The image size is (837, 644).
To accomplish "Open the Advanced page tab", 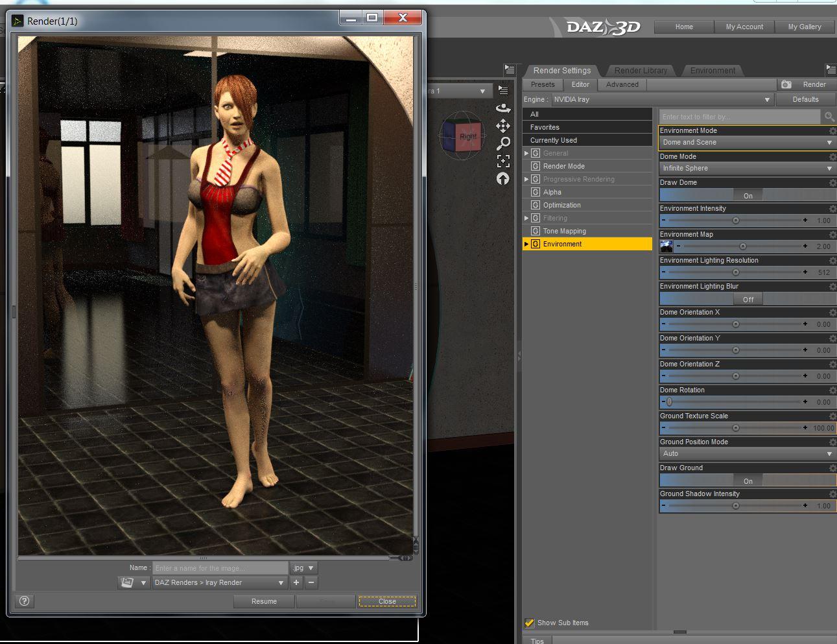I will click(x=622, y=84).
